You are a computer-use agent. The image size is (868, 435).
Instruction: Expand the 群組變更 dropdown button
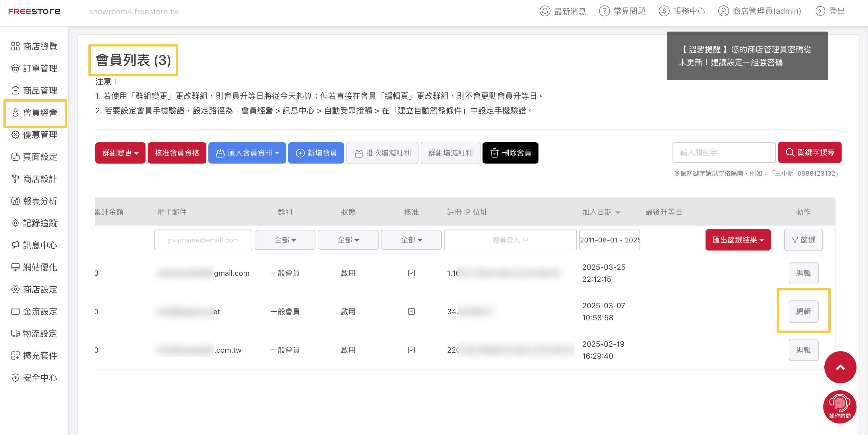(120, 153)
